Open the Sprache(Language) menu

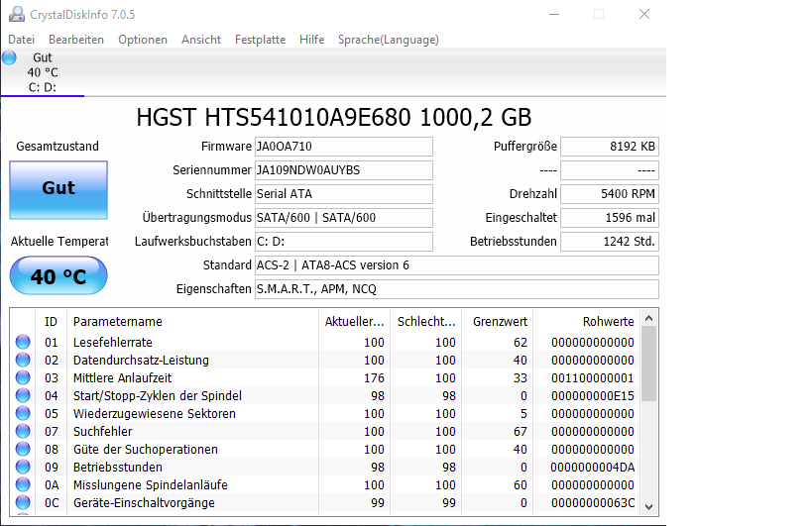point(389,40)
